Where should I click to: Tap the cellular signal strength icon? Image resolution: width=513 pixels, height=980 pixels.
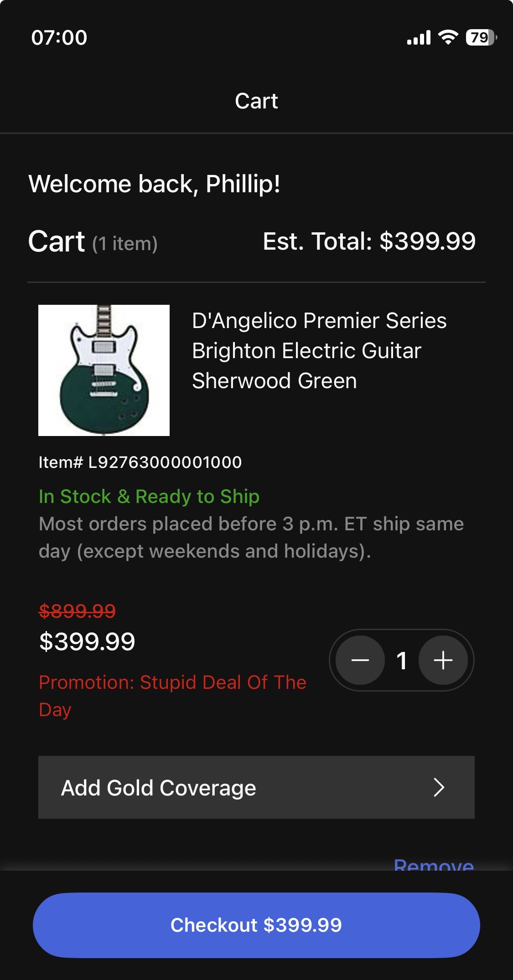click(419, 37)
